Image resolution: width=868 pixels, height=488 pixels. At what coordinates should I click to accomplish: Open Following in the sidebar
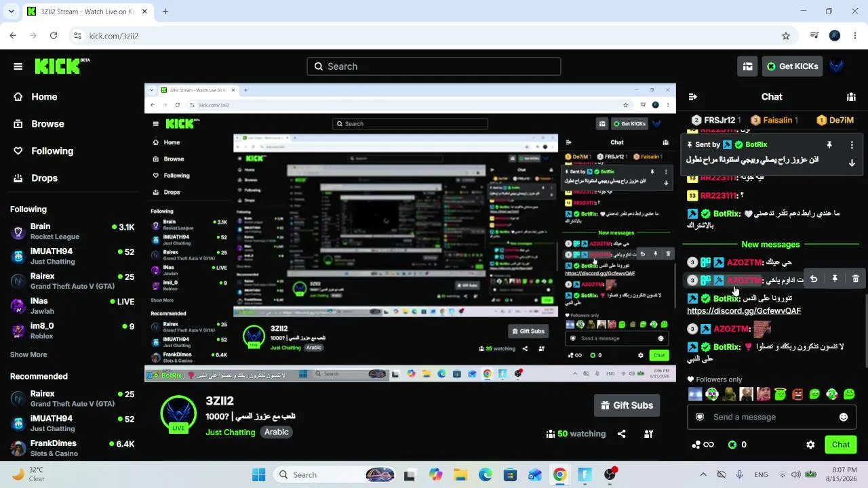click(x=52, y=151)
